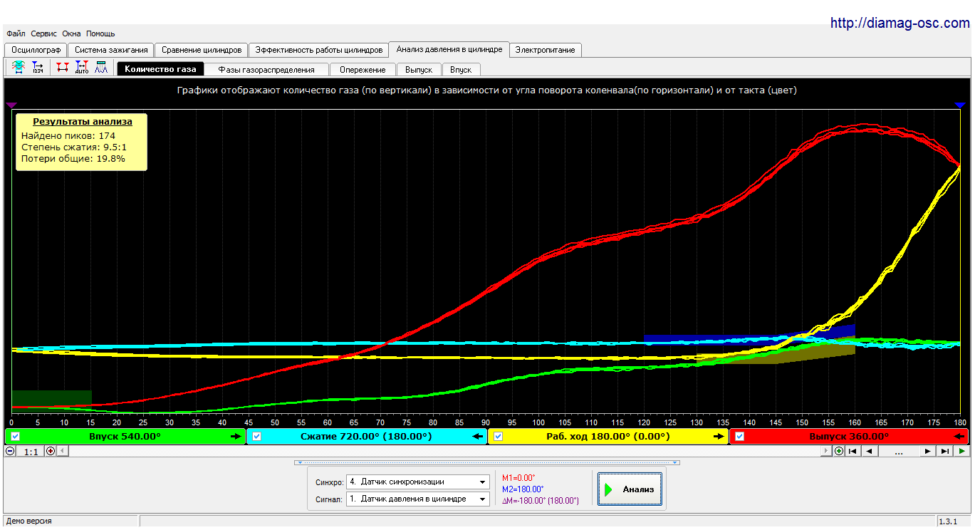Toggle the Выпуск 360° stroke checkbox
The image size is (980, 530).
click(740, 436)
